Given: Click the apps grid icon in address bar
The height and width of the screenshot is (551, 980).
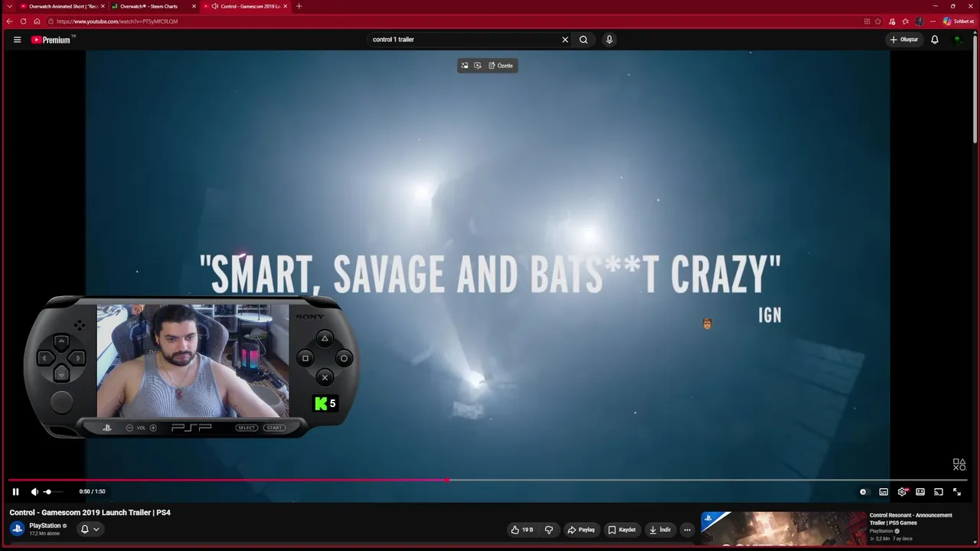Looking at the screenshot, I should pos(867,21).
